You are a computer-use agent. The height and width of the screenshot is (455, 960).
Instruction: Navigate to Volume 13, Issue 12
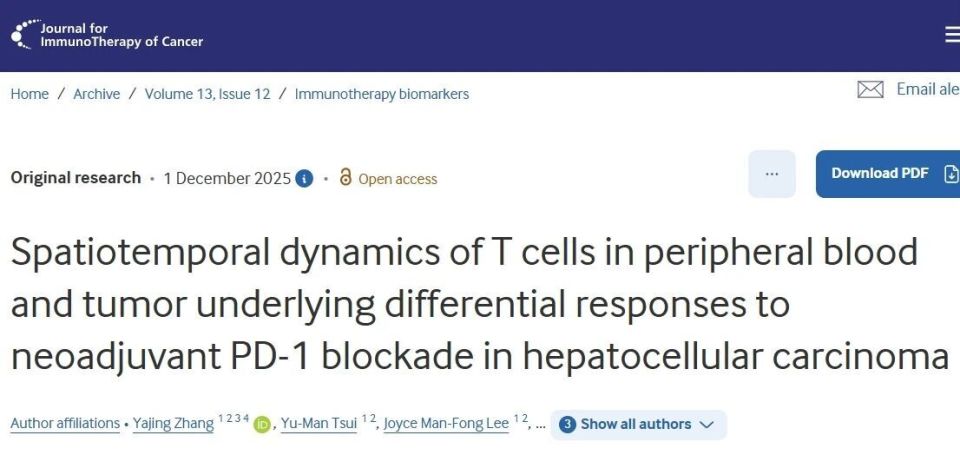coord(207,94)
